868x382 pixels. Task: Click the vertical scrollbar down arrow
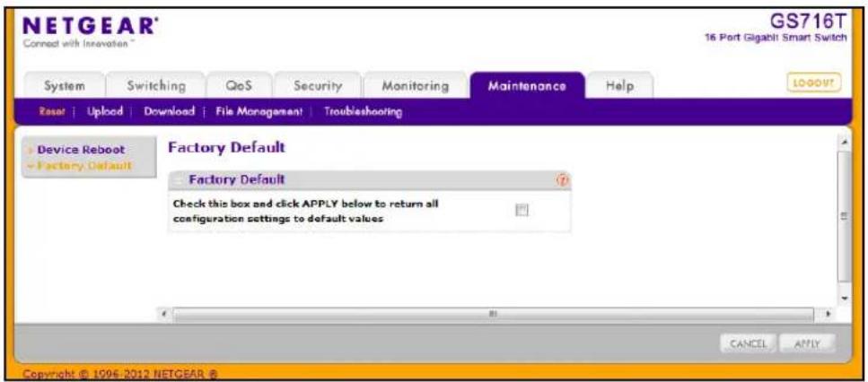tap(844, 299)
